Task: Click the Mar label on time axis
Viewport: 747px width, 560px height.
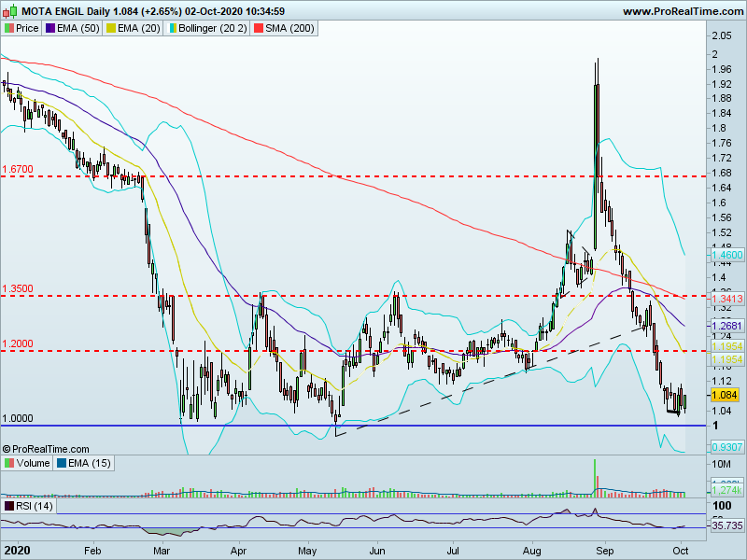Action: [x=162, y=551]
